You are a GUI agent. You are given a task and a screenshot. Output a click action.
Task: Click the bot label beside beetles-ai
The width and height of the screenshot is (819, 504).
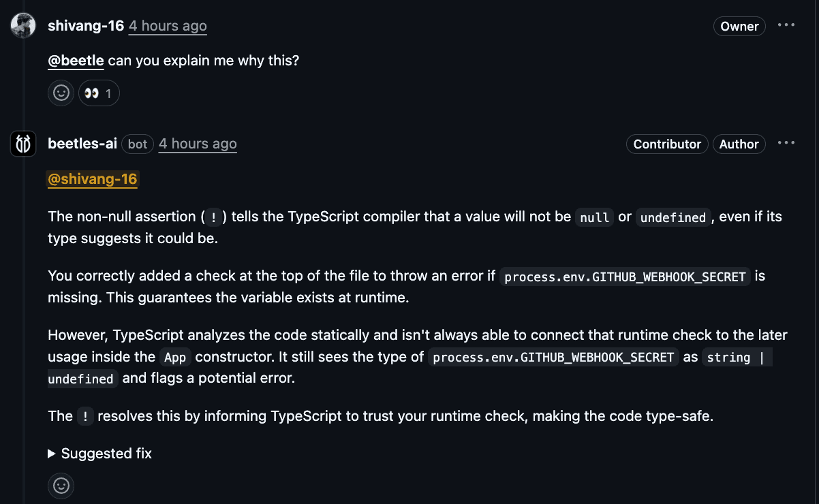(138, 144)
